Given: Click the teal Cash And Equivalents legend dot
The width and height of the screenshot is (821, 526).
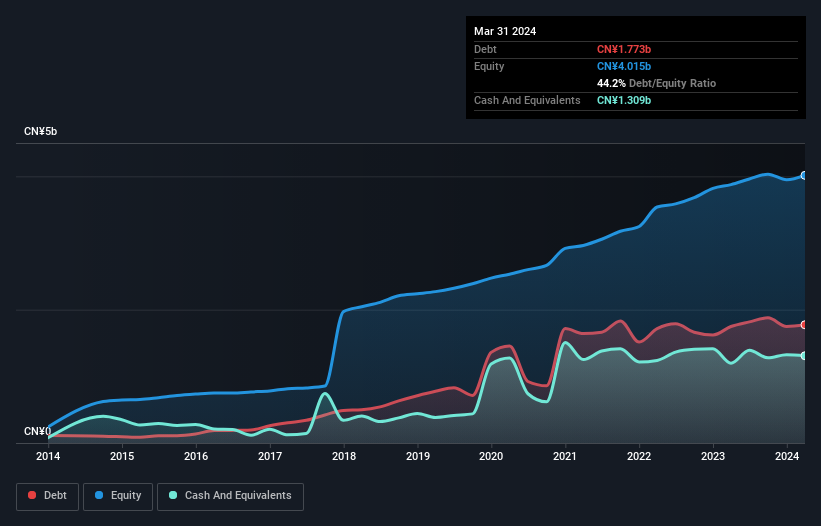Looking at the screenshot, I should (173, 495).
